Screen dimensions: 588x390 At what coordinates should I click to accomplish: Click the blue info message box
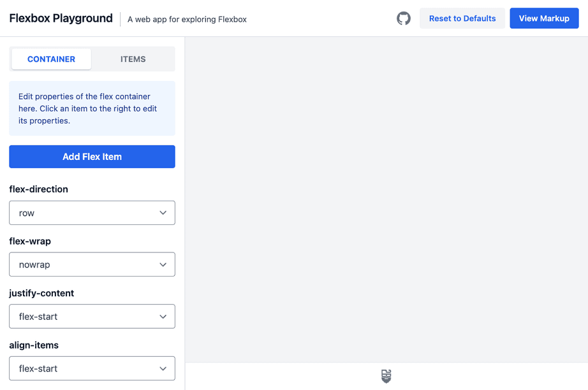[x=92, y=108]
